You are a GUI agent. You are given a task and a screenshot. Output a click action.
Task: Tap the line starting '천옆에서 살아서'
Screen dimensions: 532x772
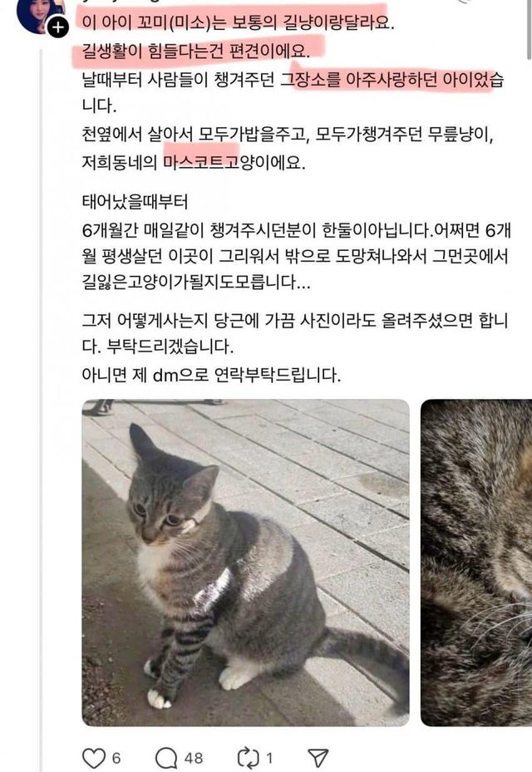click(x=288, y=134)
